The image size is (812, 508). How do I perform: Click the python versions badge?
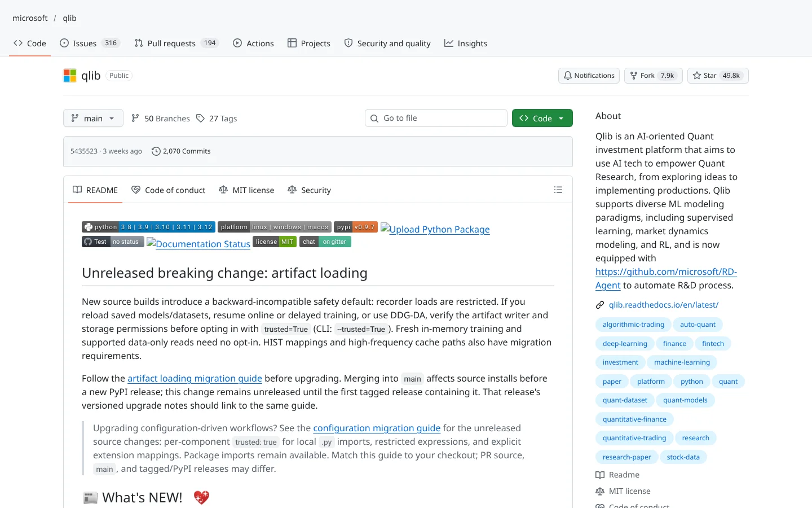[148, 227]
